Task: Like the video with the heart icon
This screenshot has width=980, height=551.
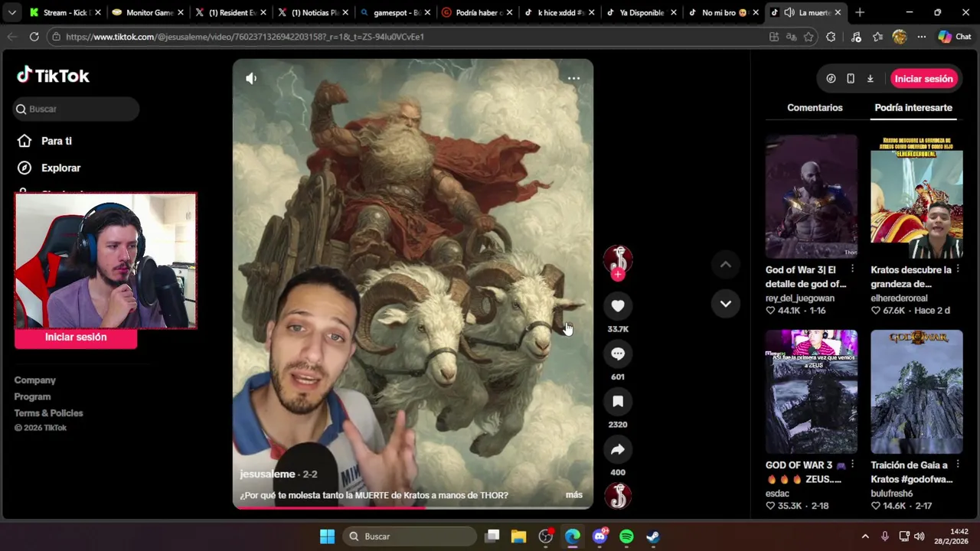Action: coord(618,306)
